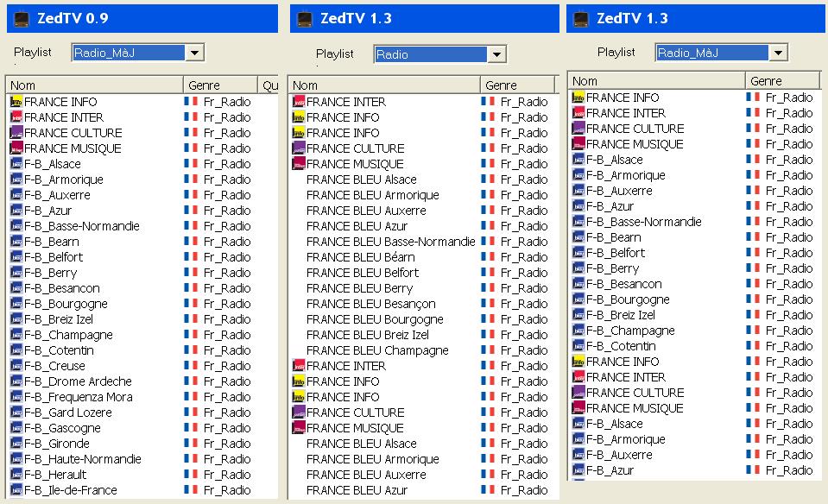Viewport: 828px width, 504px height.
Task: Click the F-B_Frequenza Mora station icon
Action: (x=16, y=397)
